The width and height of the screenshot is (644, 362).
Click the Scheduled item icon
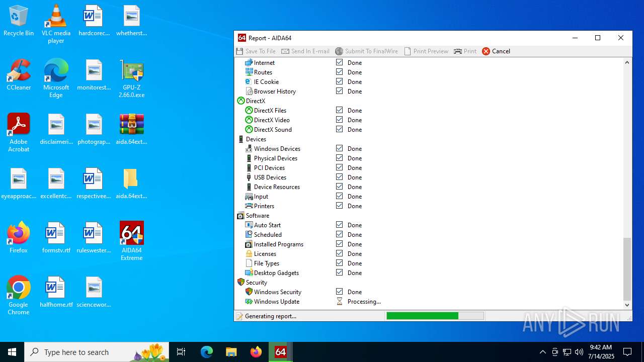tap(249, 235)
